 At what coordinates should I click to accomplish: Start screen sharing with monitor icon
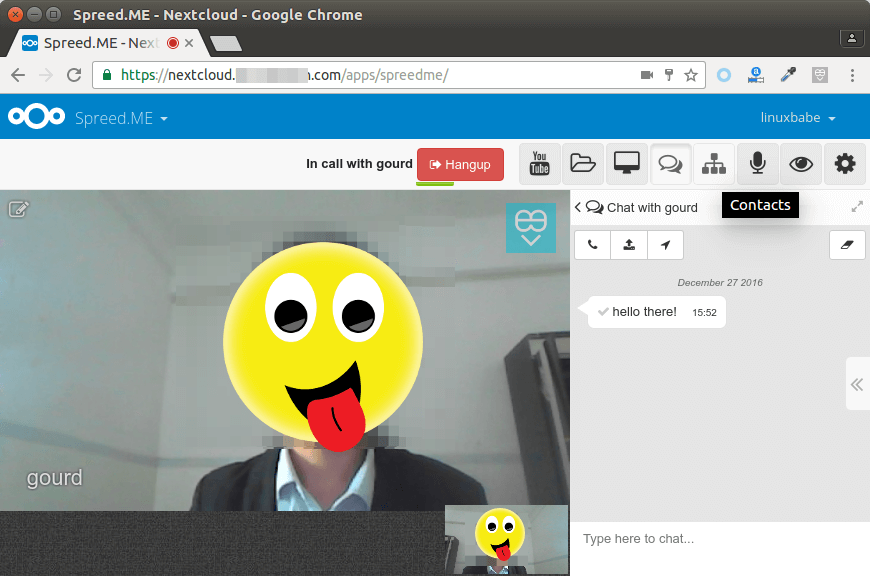coord(627,164)
